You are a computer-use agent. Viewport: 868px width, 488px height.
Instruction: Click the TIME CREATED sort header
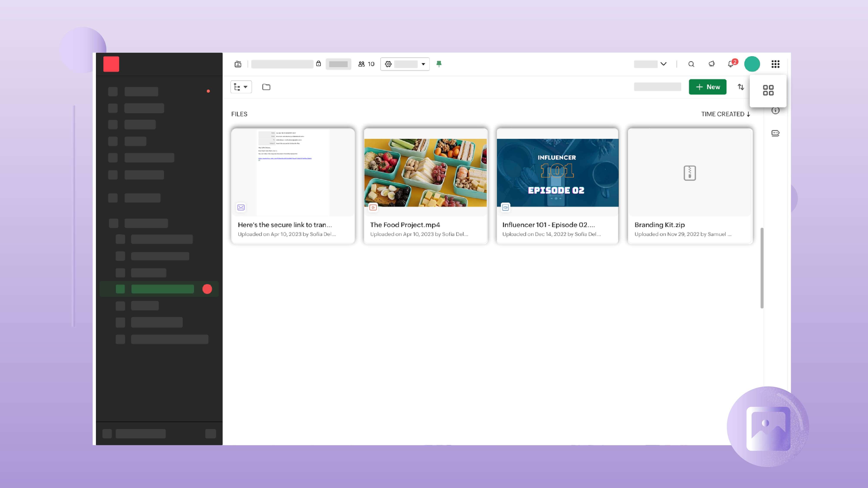click(x=725, y=114)
